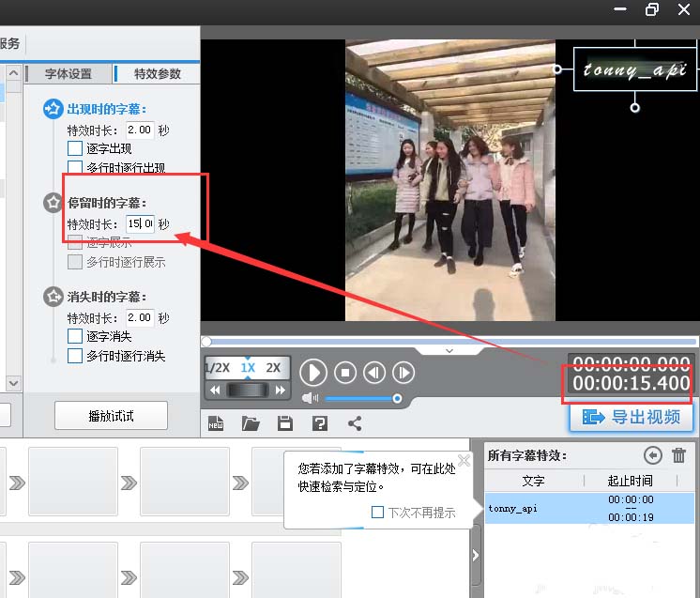Close the subtitle tip tooltip
This screenshot has height=598, width=700.
tap(464, 460)
